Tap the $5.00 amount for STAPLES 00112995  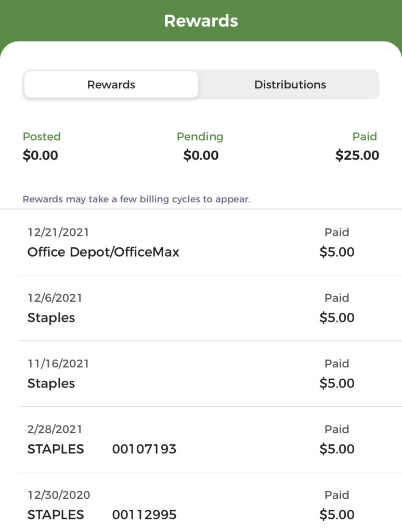337,515
